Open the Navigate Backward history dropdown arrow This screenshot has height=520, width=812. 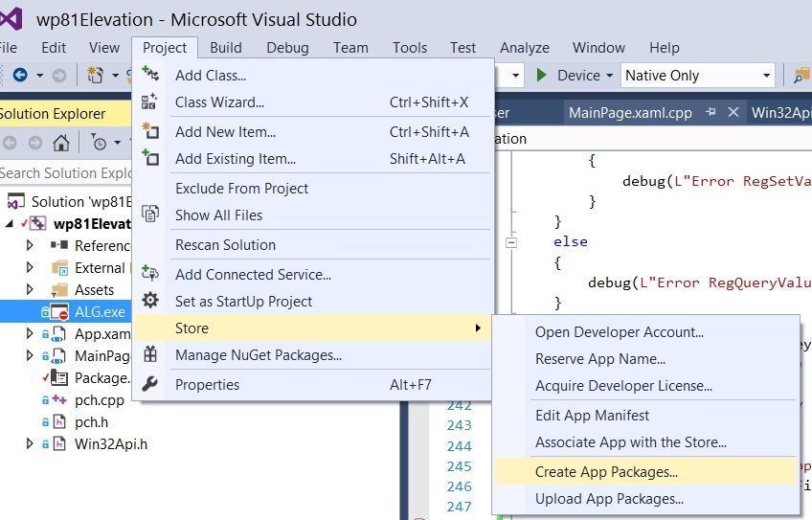coord(40,76)
